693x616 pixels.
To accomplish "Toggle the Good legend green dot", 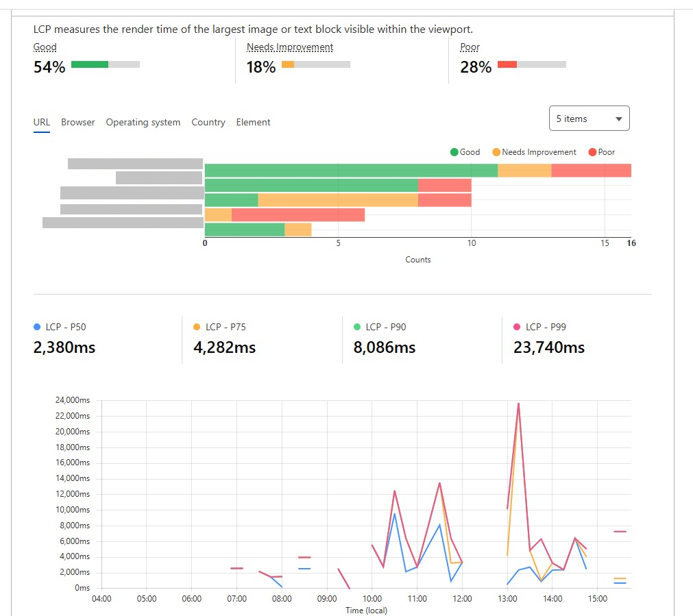I will click(x=454, y=152).
